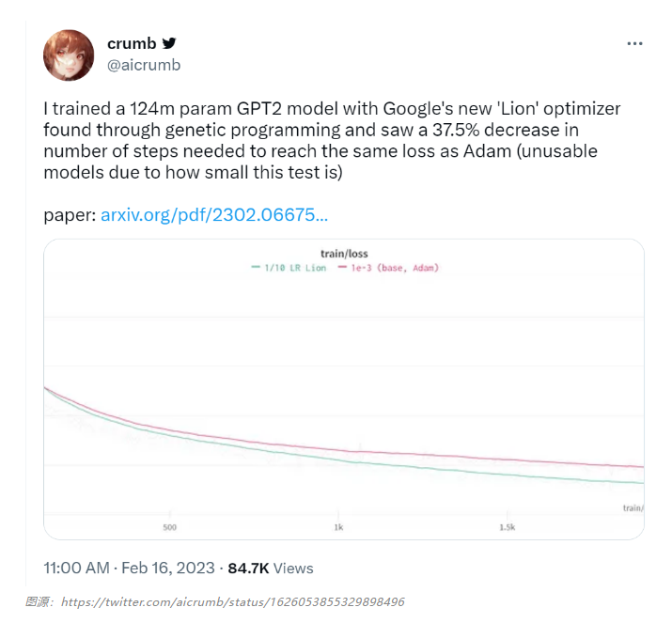Click the crumb display name
The image size is (672, 623).
pyautogui.click(x=132, y=43)
